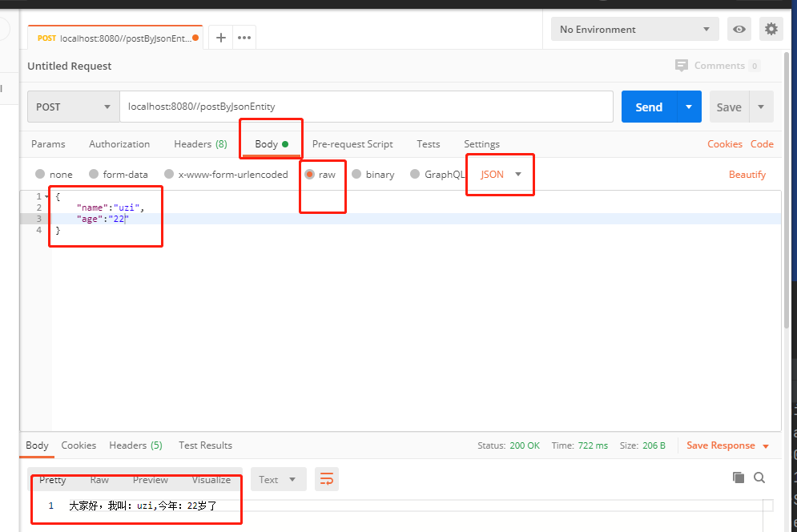Select x-www-form-urlencoded radio option

coord(169,174)
